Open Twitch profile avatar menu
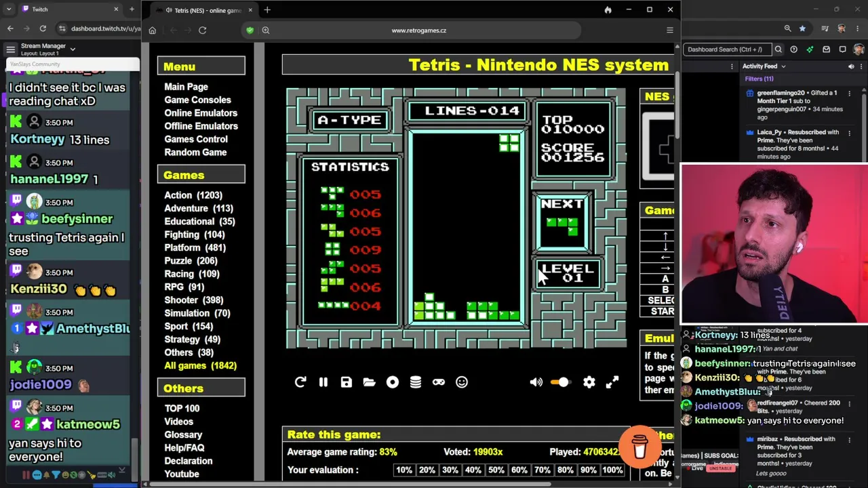This screenshot has width=868, height=488. 859,49
